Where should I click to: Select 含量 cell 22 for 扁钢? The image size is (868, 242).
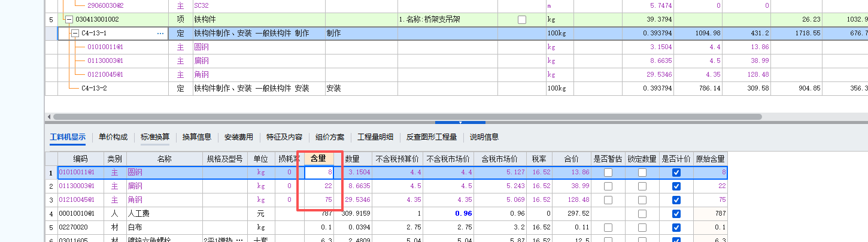[x=319, y=186]
